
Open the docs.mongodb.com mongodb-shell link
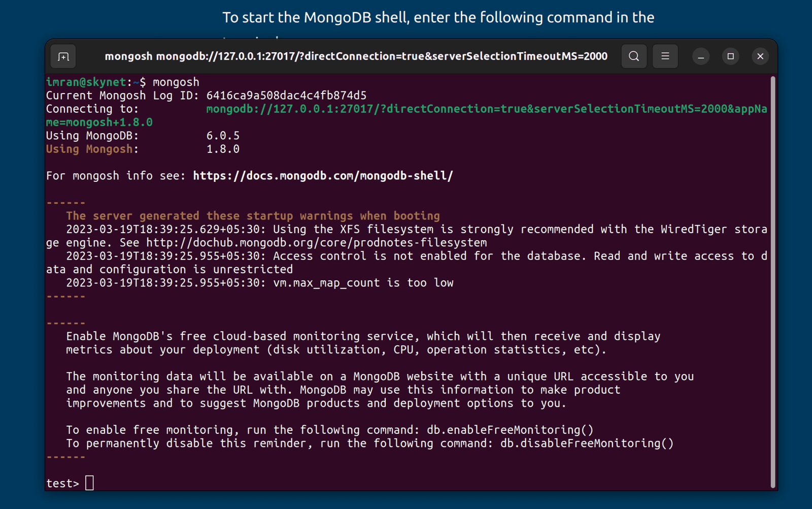pos(323,176)
